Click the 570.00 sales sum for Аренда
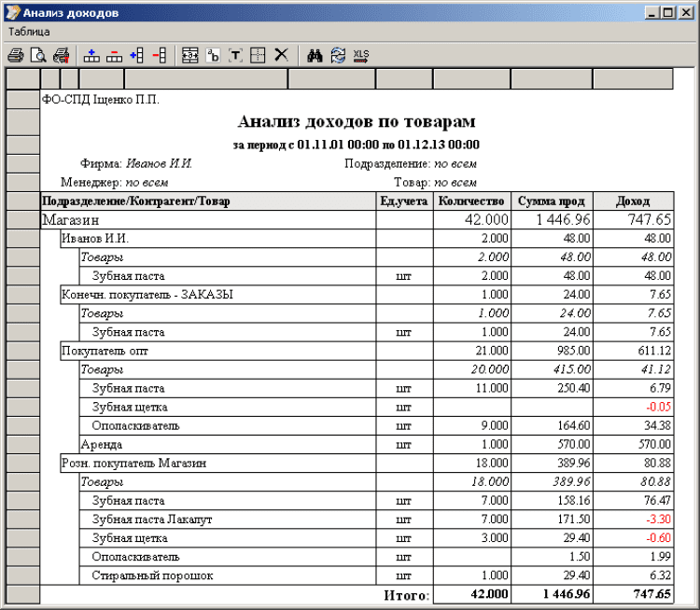 [x=552, y=445]
